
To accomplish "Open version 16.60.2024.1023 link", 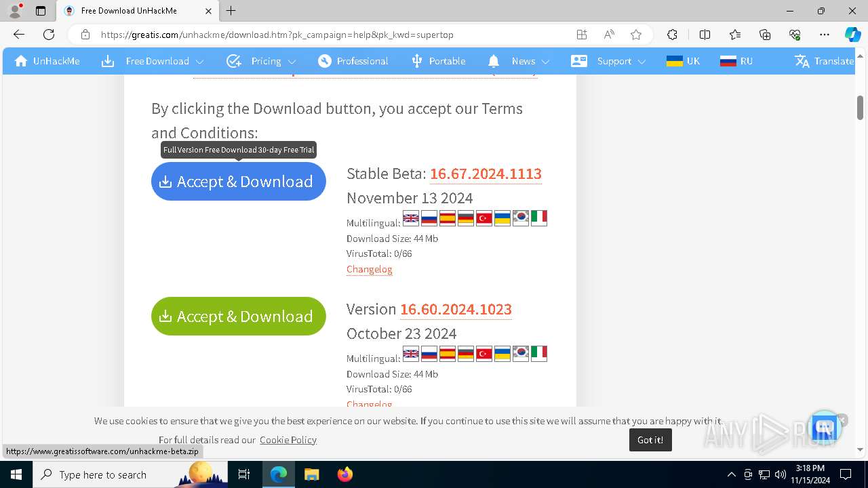I will coord(456,309).
